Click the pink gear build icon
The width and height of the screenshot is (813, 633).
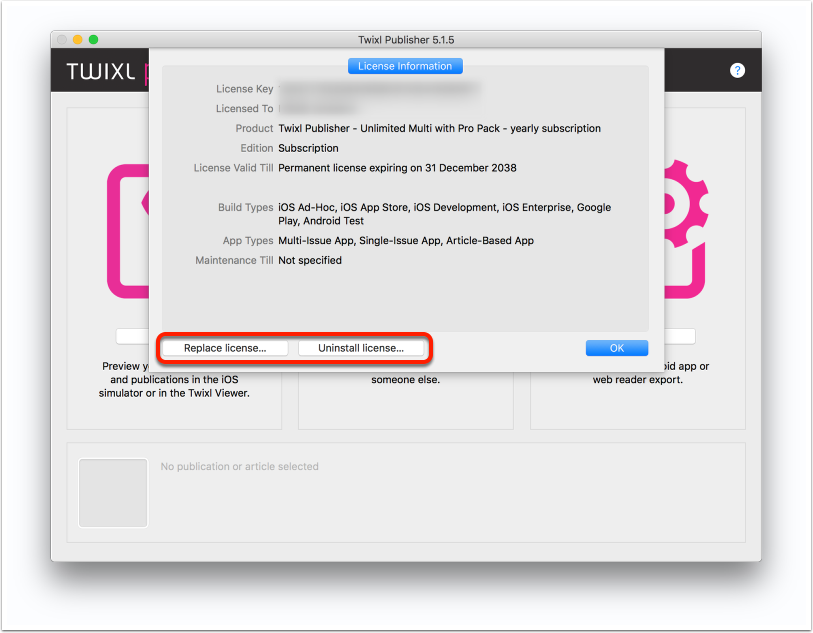tap(685, 229)
